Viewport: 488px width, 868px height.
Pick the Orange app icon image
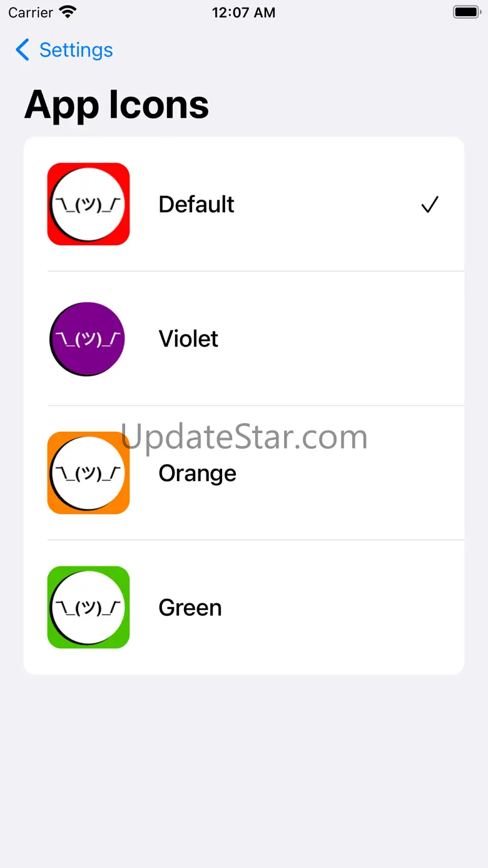tap(88, 473)
